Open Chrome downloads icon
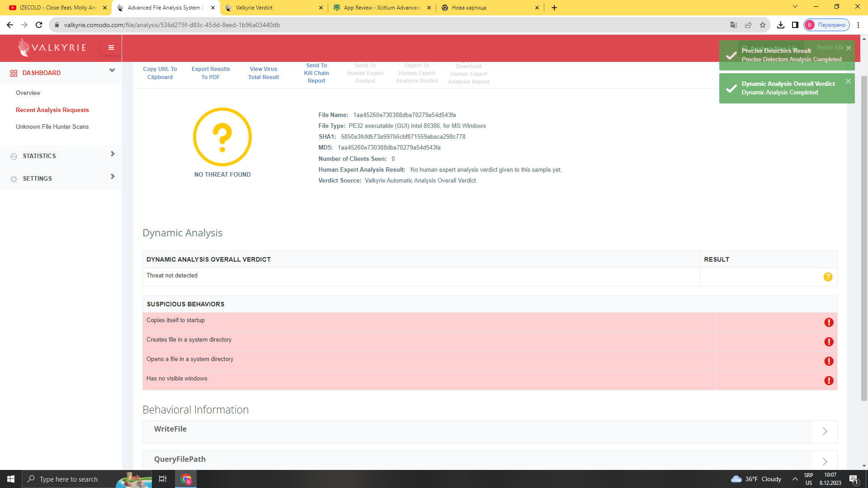 coord(780,25)
